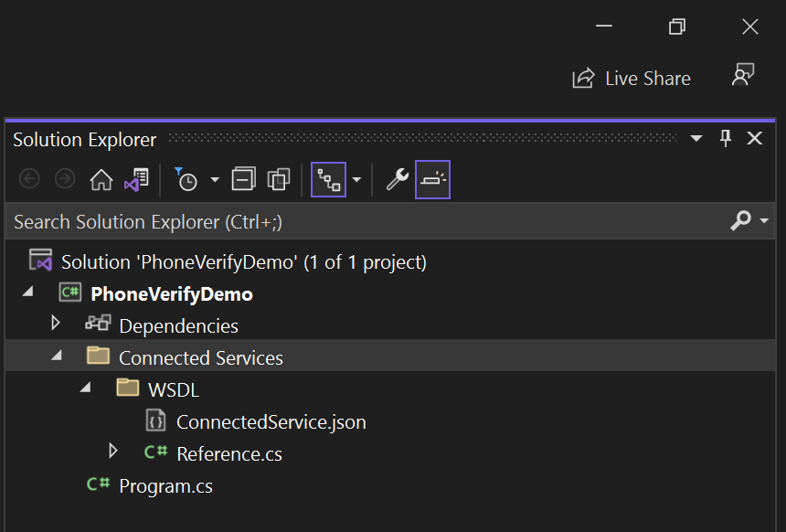The height and width of the screenshot is (532, 786).
Task: Click the search magnifier icon
Action: point(740,221)
